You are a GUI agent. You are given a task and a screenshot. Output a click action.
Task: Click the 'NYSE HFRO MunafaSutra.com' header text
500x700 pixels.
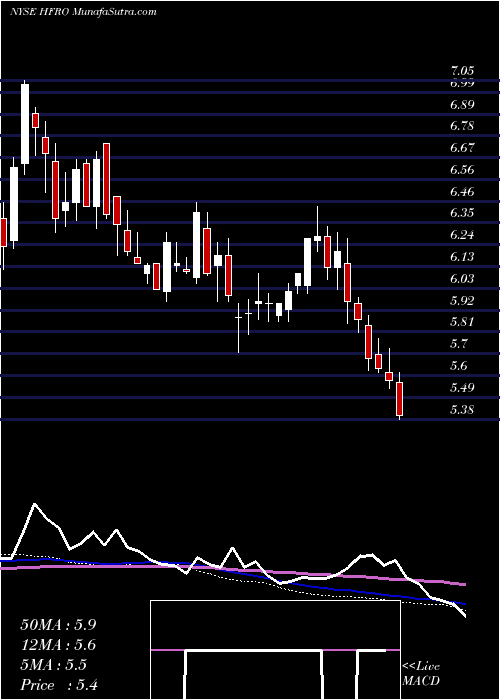tap(83, 12)
